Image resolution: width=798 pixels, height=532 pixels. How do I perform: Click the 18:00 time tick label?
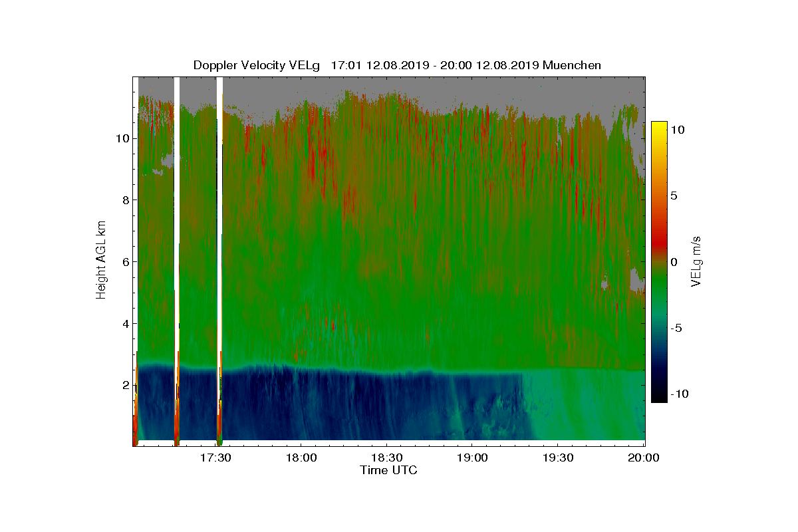301,458
